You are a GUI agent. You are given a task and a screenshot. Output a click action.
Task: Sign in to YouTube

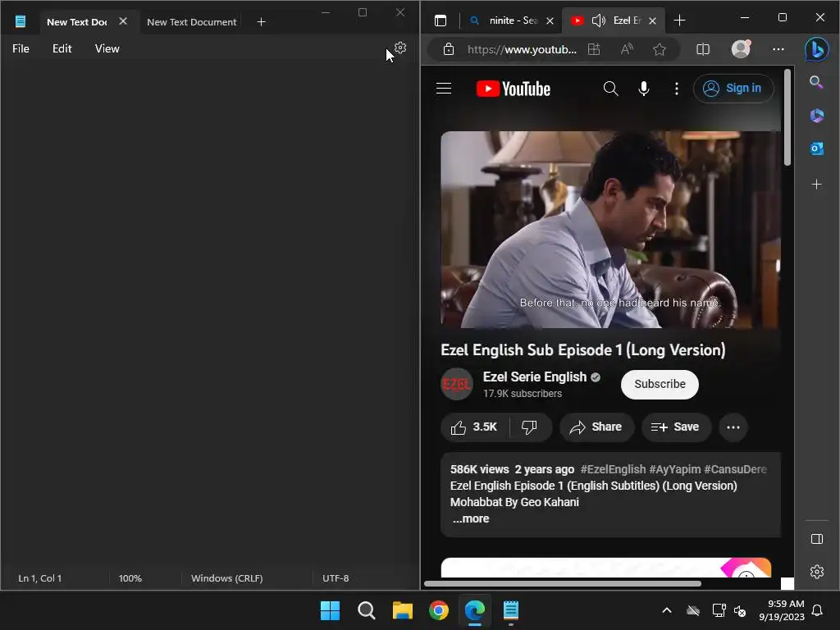pyautogui.click(x=733, y=89)
